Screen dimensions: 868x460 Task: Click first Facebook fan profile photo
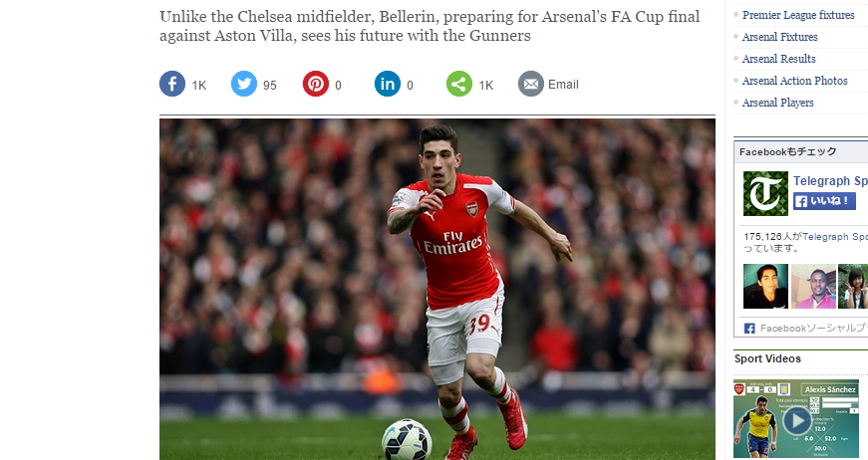765,287
